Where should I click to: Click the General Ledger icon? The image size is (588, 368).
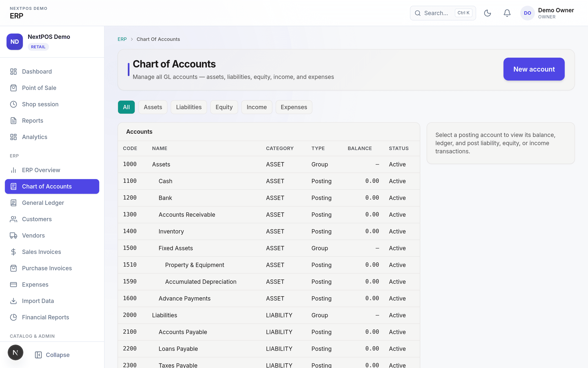13,203
